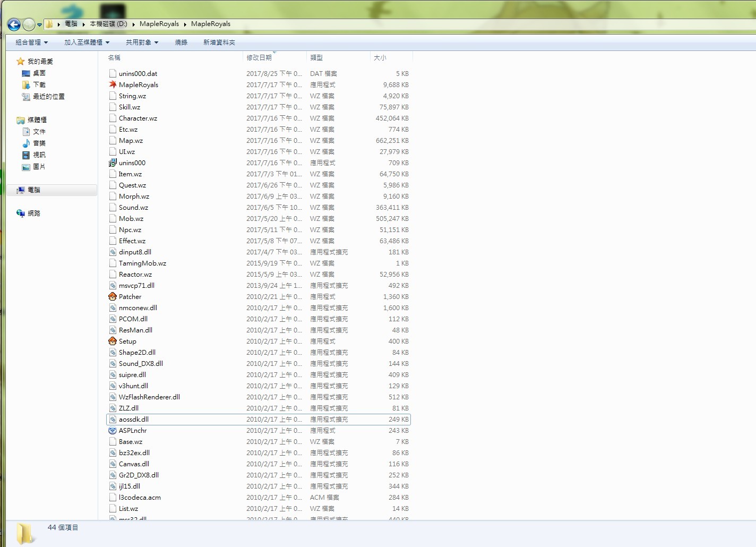Image resolution: width=756 pixels, height=547 pixels.
Task: Click the nmconew.dll file icon
Action: pyautogui.click(x=113, y=307)
